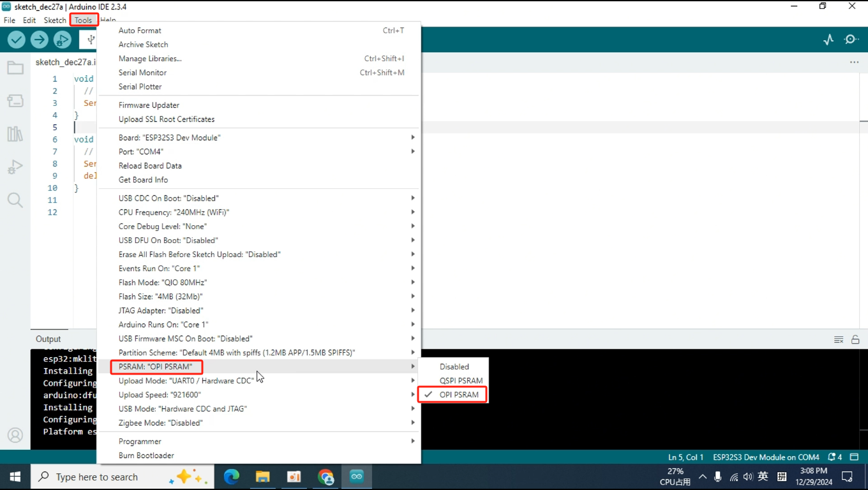Expand the Board: "ESP32S3 Dev Module" submenu
868x490 pixels.
click(x=258, y=138)
